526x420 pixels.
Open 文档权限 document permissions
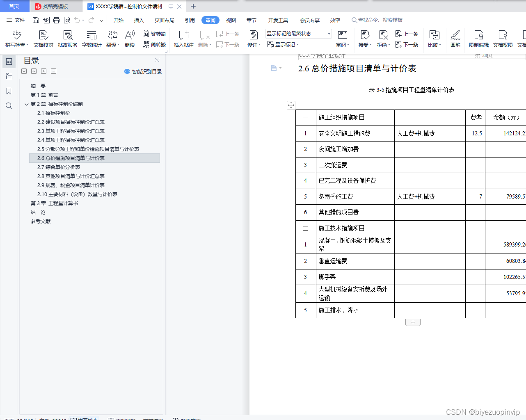503,39
